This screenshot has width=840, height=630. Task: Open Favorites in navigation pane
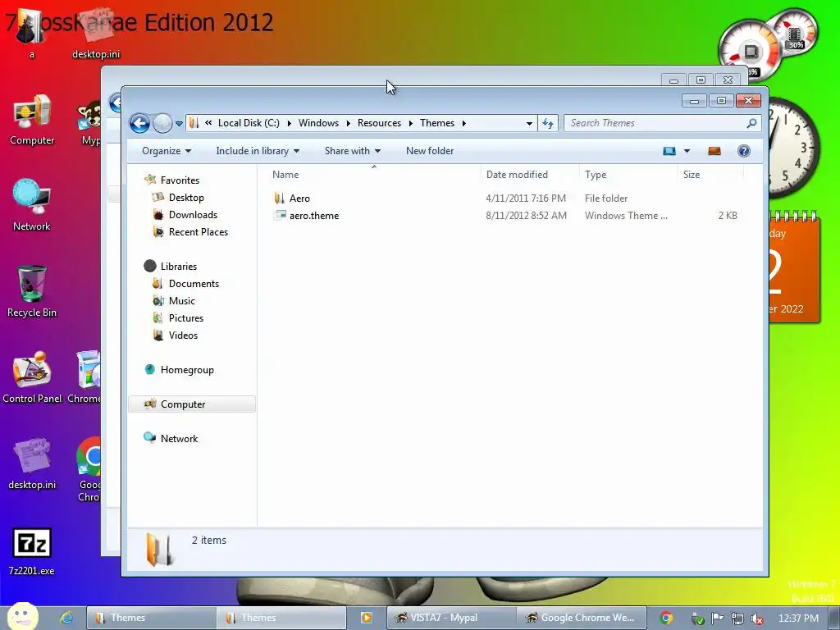[180, 180]
